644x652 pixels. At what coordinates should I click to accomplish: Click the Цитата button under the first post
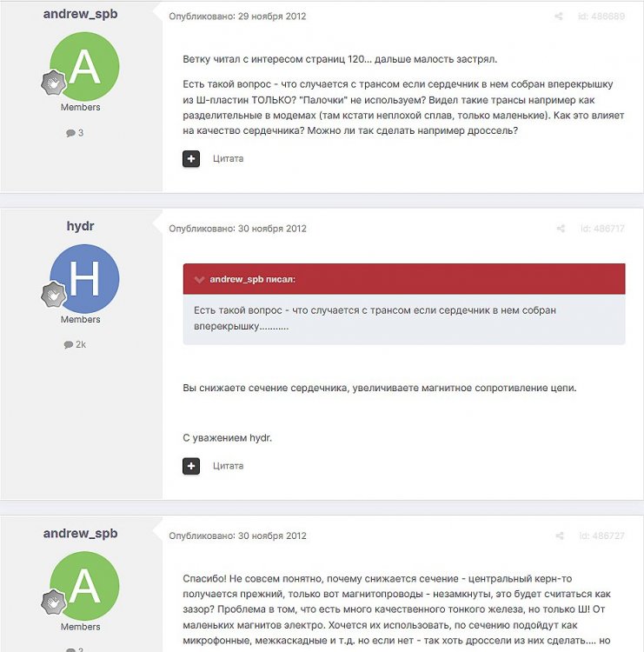pos(228,158)
